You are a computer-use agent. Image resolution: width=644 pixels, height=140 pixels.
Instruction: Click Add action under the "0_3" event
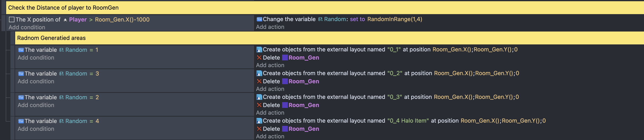[x=270, y=113]
